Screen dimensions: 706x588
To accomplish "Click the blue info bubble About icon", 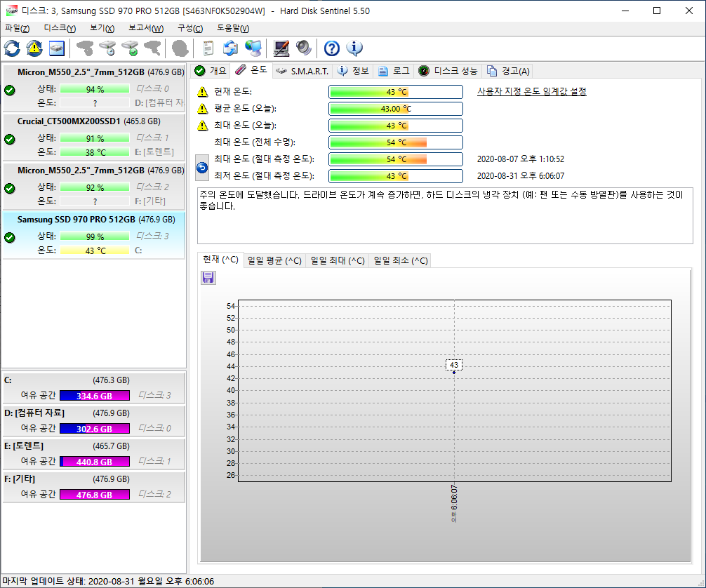I will click(x=354, y=48).
